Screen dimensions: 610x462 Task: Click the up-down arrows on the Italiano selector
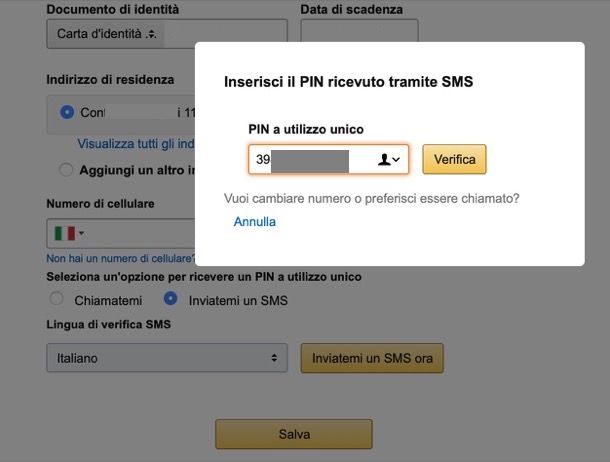click(275, 358)
